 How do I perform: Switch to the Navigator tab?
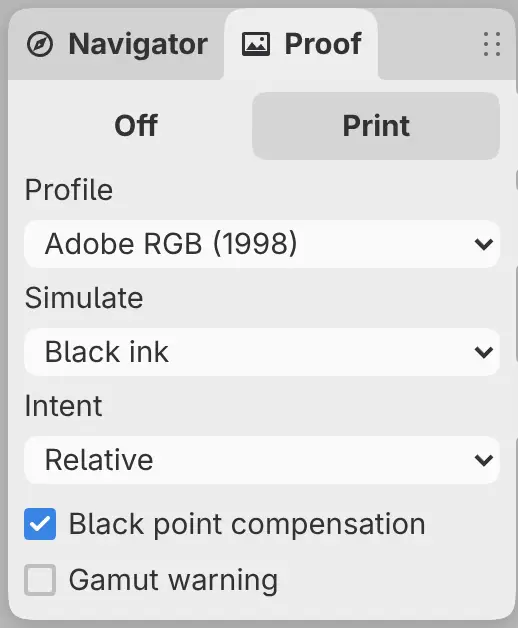tap(117, 44)
